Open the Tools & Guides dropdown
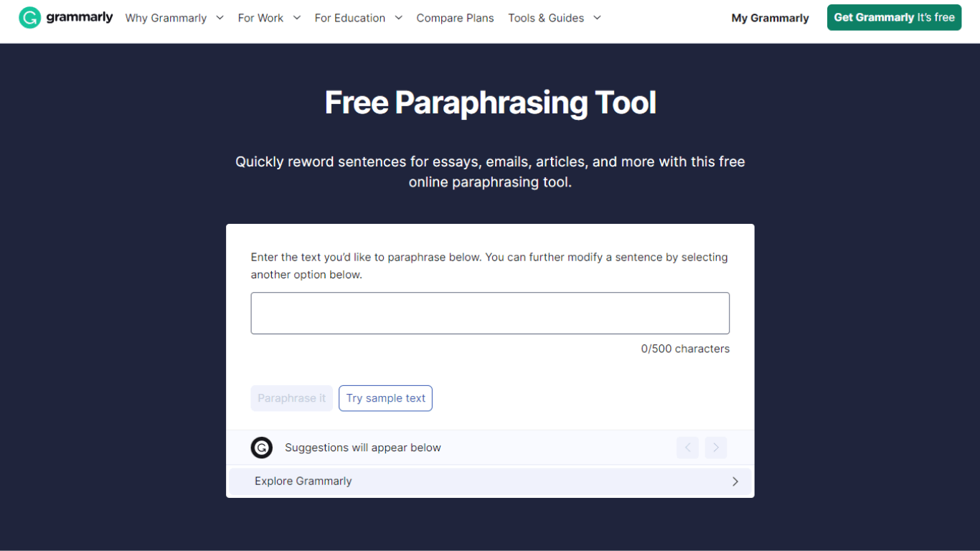 (555, 18)
